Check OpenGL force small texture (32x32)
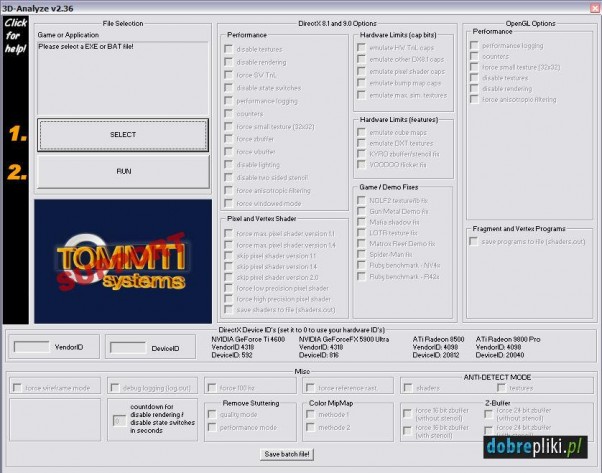This screenshot has height=473, width=602. pos(474,67)
